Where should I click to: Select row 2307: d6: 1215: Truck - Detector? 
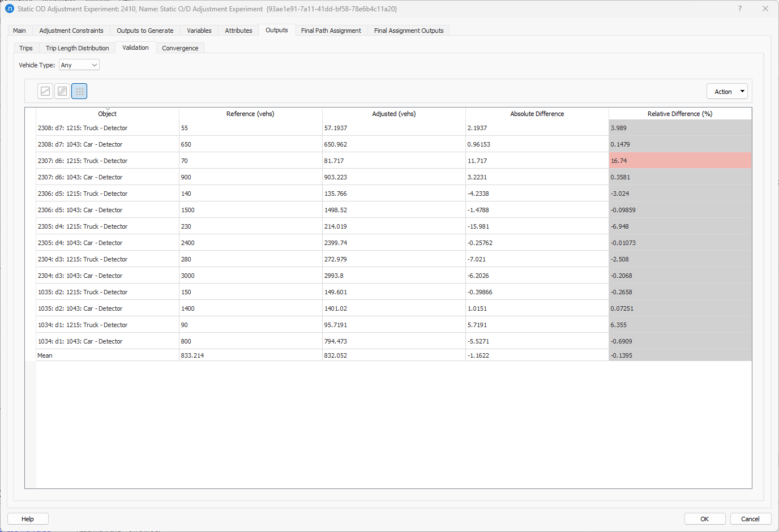[108, 161]
